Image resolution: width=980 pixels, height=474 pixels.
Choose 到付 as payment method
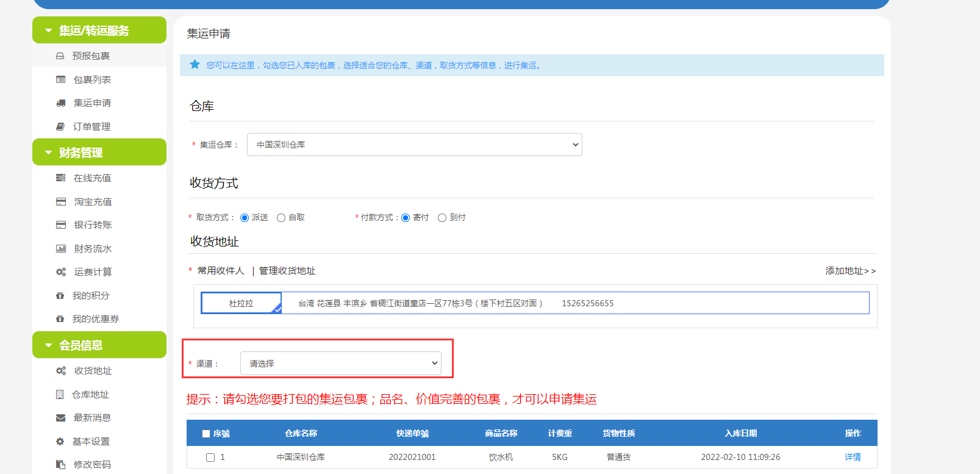(x=442, y=218)
